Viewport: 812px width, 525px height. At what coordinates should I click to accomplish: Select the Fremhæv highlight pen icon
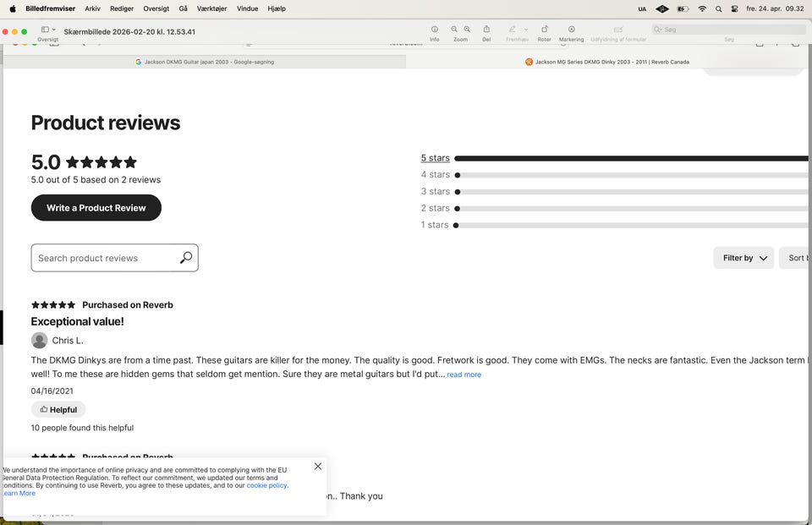(x=513, y=30)
